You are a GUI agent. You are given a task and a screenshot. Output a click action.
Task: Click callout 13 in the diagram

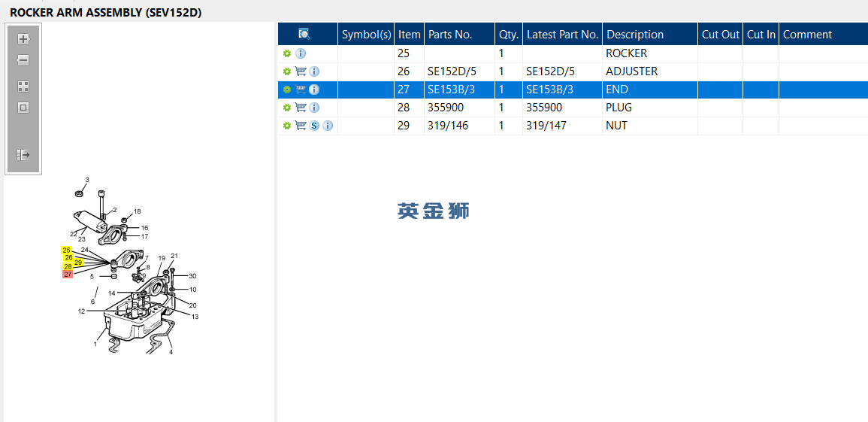pyautogui.click(x=195, y=317)
